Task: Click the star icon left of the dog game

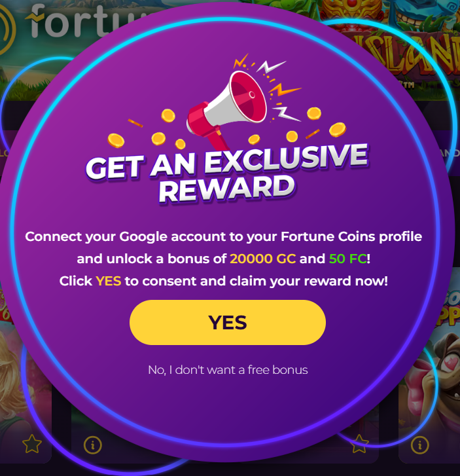Action: (x=360, y=444)
